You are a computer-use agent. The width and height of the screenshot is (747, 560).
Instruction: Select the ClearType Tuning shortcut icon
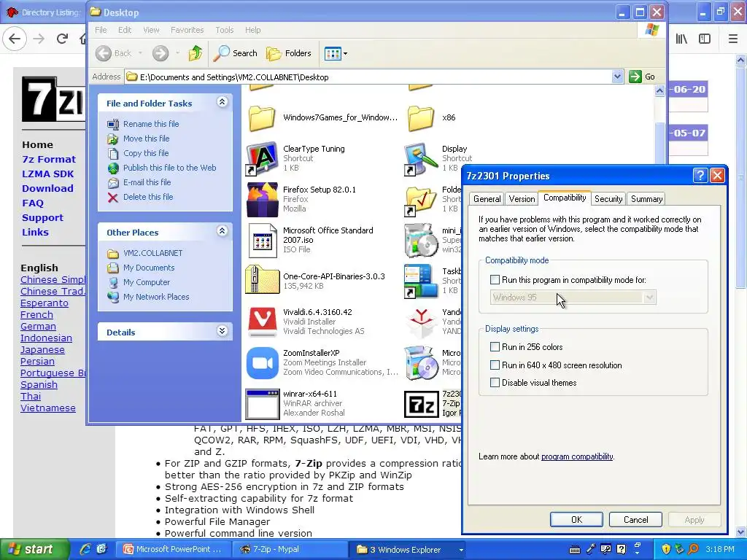(262, 158)
